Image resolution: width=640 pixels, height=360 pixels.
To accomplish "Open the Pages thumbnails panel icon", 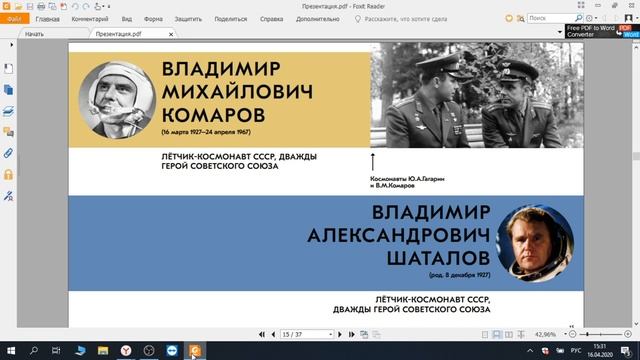I will pos(8,89).
